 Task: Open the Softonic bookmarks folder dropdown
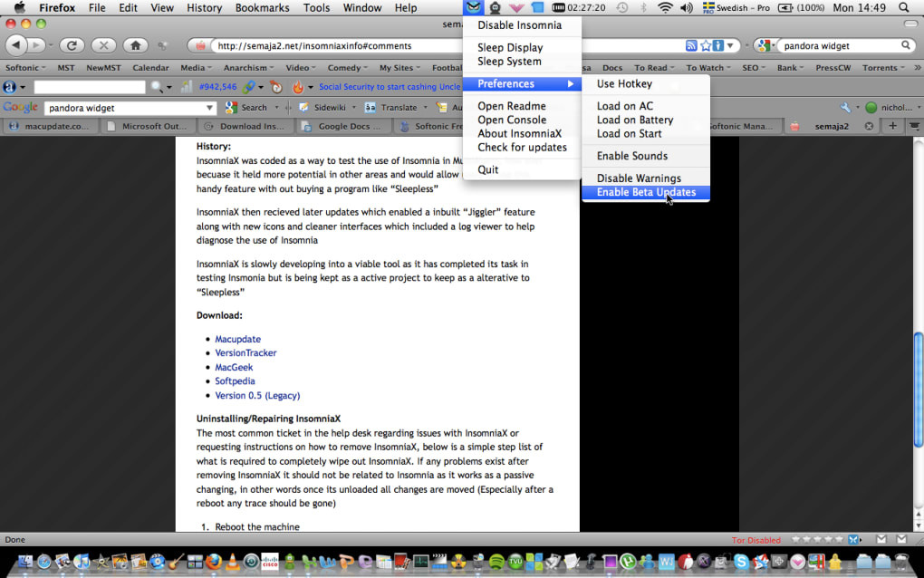[24, 68]
